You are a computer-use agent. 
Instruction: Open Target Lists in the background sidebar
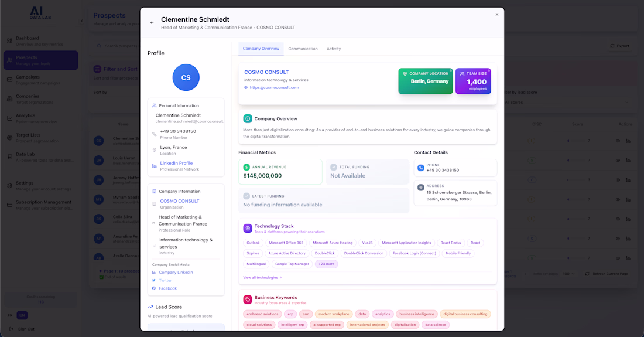point(40,138)
